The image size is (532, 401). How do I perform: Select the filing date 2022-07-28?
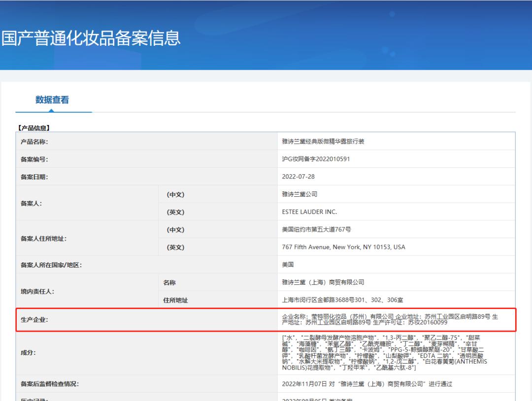298,177
